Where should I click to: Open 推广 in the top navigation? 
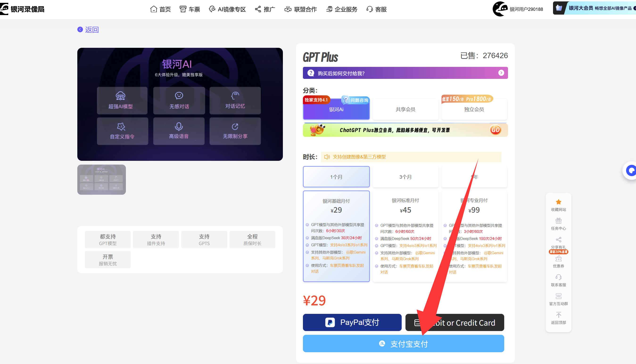coord(265,9)
